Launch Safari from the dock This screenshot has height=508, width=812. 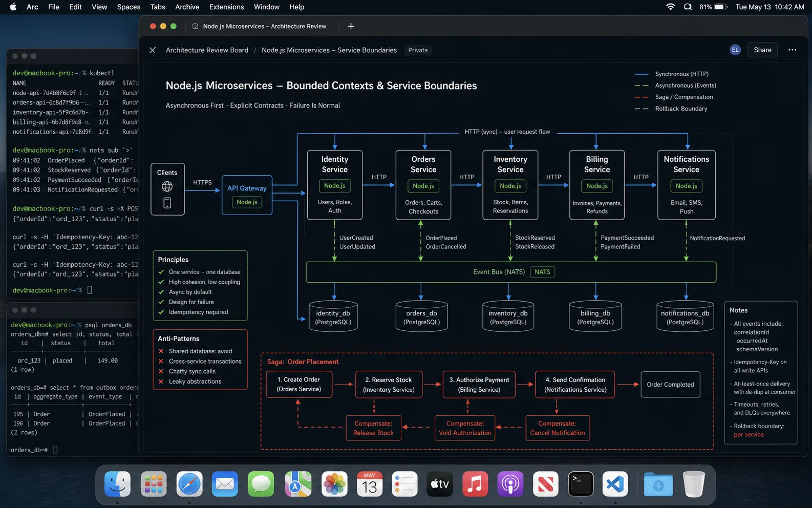189,484
